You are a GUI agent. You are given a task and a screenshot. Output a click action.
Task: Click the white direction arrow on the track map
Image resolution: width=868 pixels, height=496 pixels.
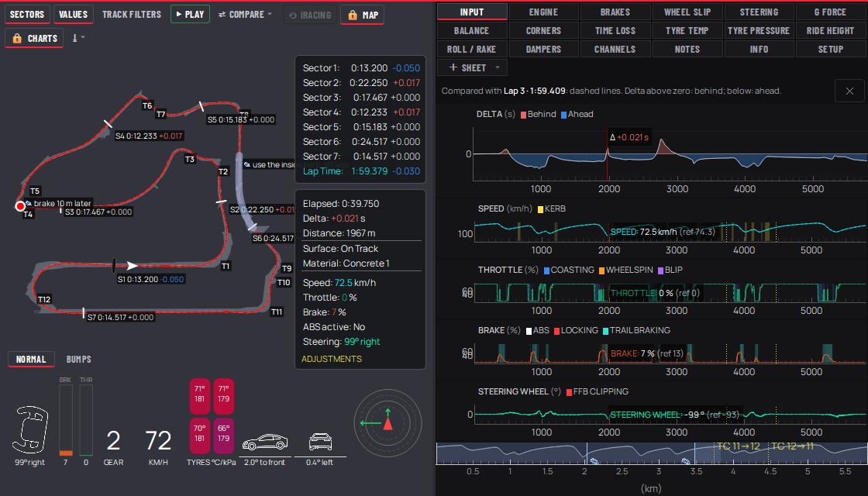click(132, 266)
